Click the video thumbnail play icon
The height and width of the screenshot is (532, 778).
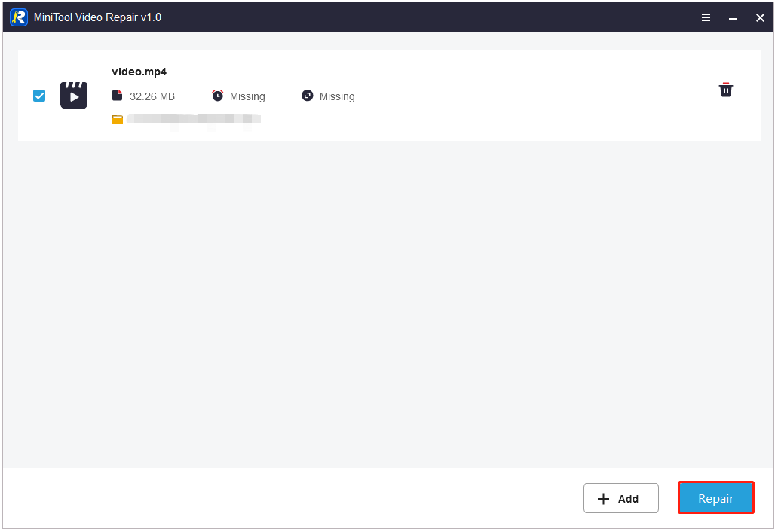tap(73, 95)
